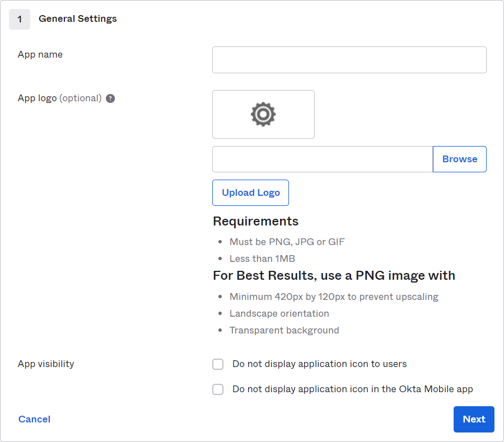Tick the Okta Mobile app visibility checkbox
The image size is (504, 442).
[218, 389]
